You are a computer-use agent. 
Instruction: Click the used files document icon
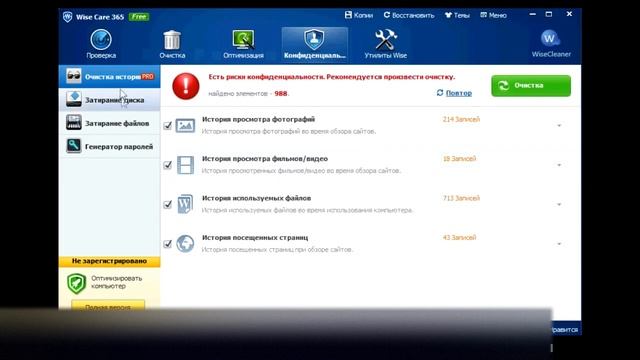click(x=185, y=204)
